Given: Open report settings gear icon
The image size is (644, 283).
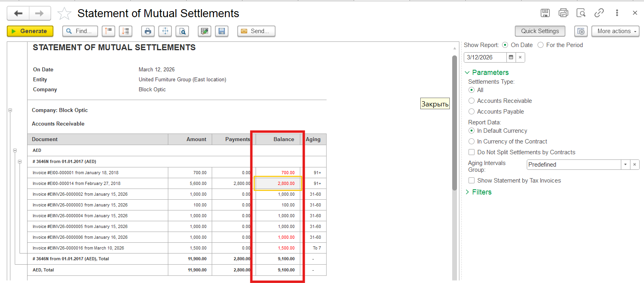Looking at the screenshot, I should click(581, 31).
